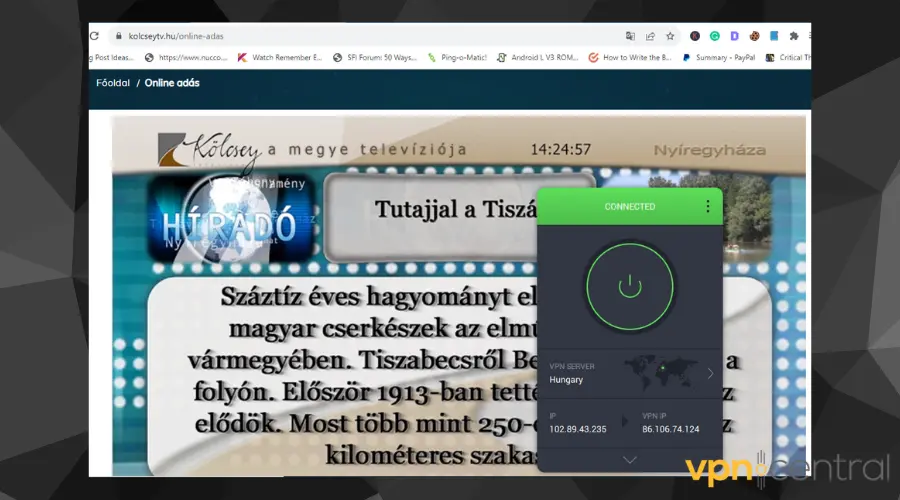Open the 'SFI Forum: 50 Ways...' bookmark
The height and width of the screenshot is (500, 900).
(x=375, y=57)
